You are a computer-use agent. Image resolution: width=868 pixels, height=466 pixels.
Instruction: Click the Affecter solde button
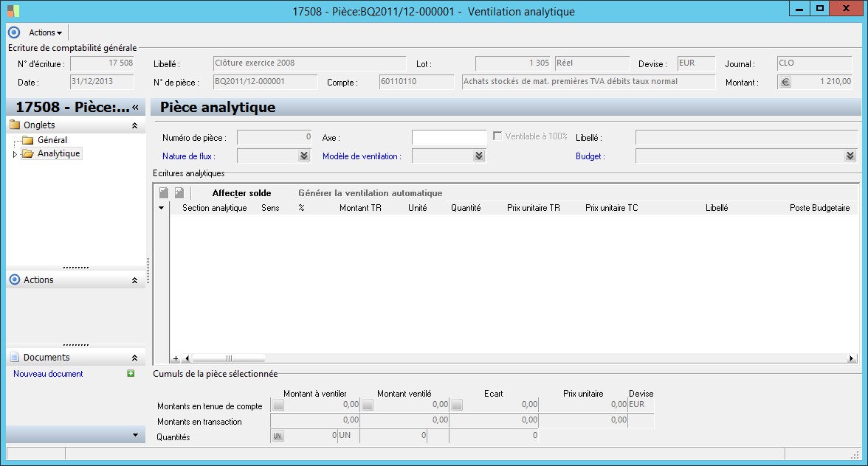(x=241, y=193)
